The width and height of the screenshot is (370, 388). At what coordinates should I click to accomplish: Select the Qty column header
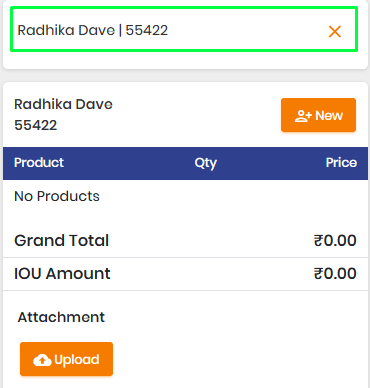pyautogui.click(x=206, y=163)
